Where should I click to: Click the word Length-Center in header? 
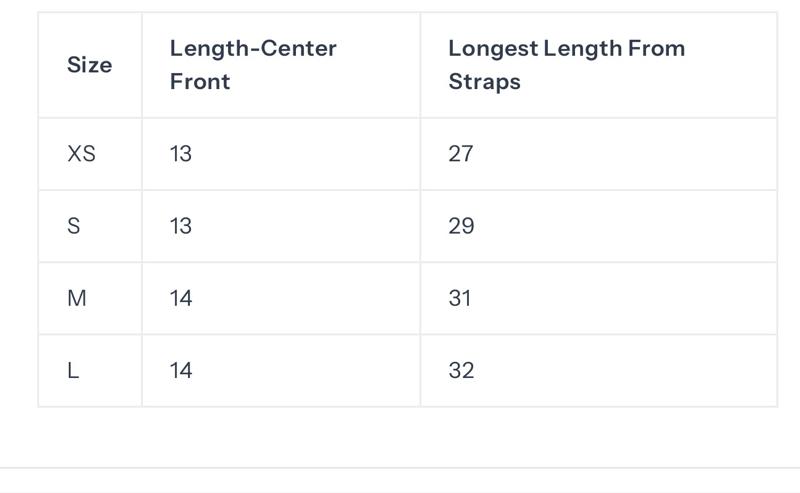(253, 48)
